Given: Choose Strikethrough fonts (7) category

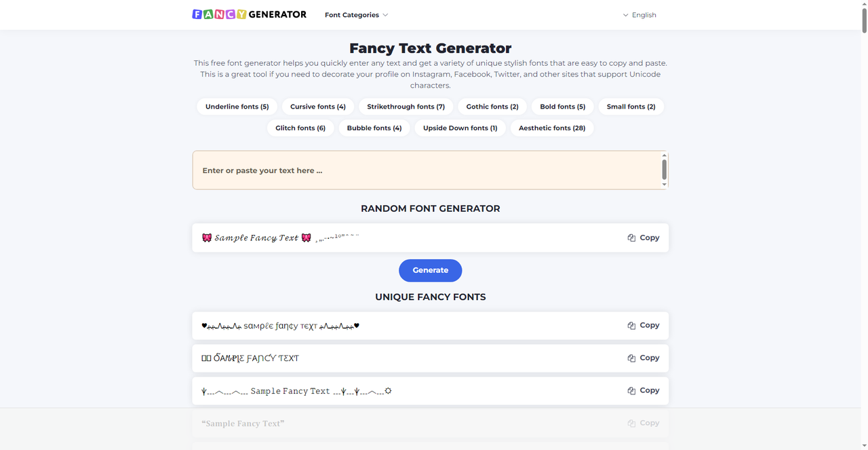Looking at the screenshot, I should (x=406, y=107).
